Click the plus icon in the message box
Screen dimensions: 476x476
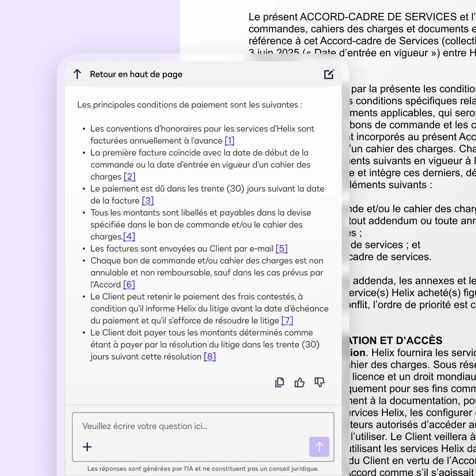(87, 446)
